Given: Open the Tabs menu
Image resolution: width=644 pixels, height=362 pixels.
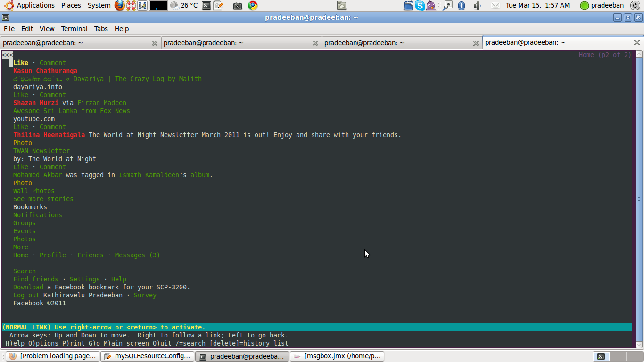Looking at the screenshot, I should pos(101,29).
